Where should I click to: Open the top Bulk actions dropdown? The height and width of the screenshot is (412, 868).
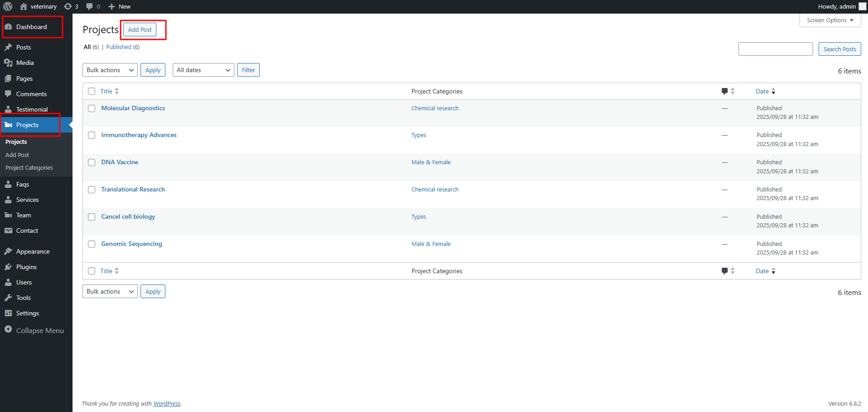click(110, 70)
